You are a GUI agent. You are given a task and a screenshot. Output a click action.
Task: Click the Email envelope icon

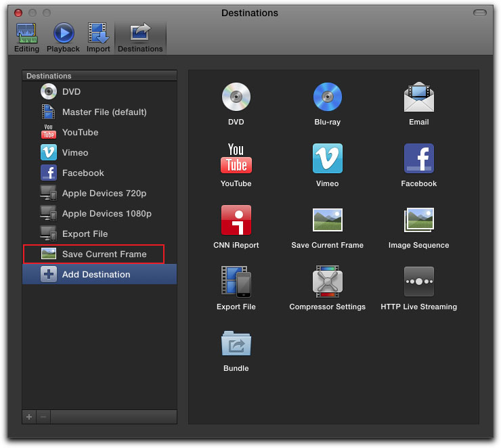(x=418, y=97)
